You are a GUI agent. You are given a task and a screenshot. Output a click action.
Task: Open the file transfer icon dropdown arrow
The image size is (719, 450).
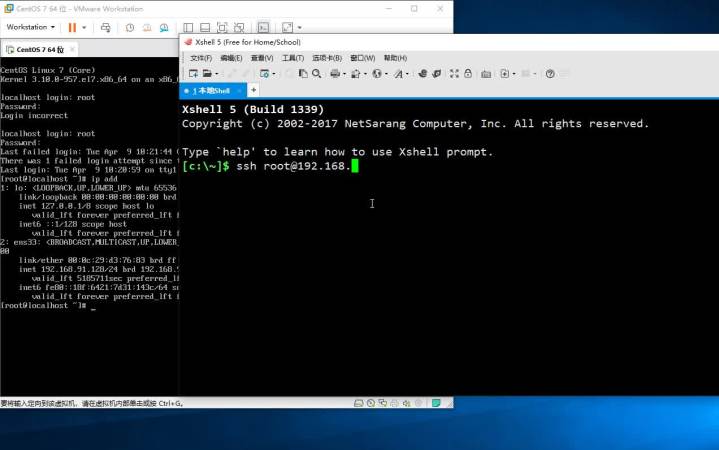[x=514, y=74]
